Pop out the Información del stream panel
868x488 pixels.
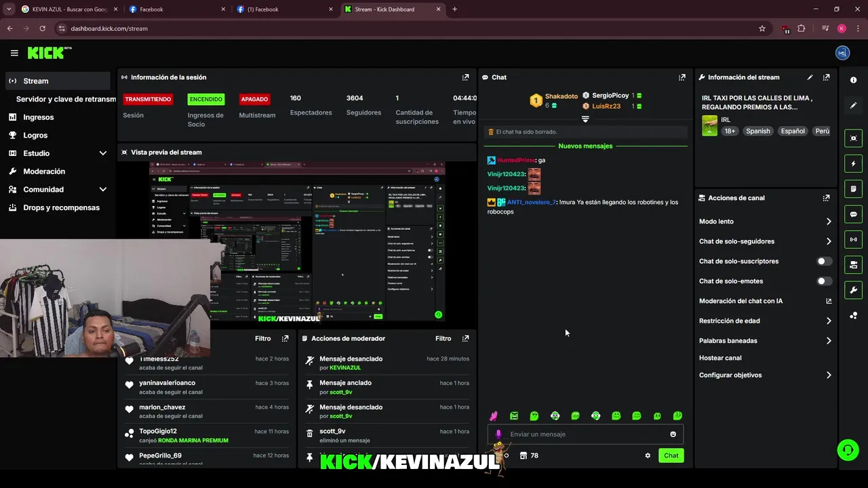coord(826,77)
